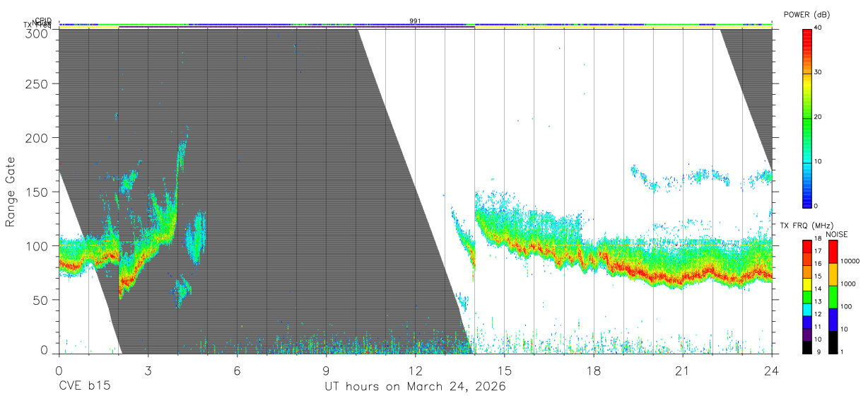The image size is (868, 401).
Task: Click "UT hours on March 24, 2026" label
Action: pyautogui.click(x=415, y=387)
